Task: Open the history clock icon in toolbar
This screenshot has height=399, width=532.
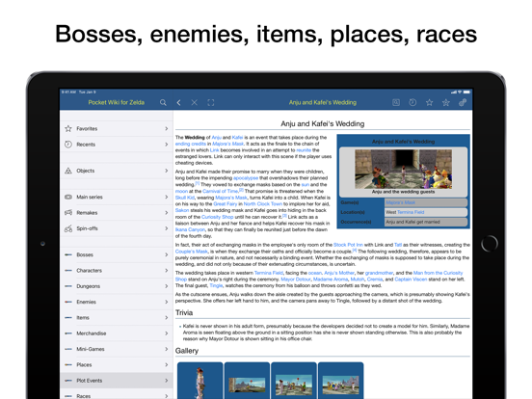Action: [x=412, y=102]
